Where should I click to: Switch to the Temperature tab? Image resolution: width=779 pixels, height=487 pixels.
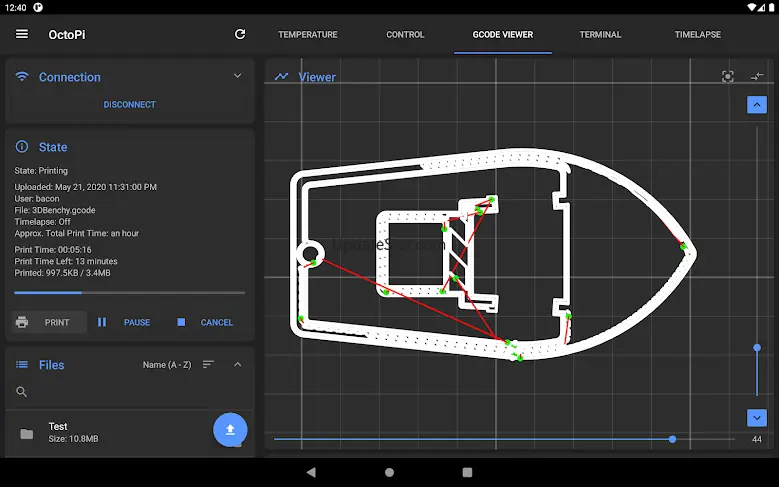pos(307,34)
